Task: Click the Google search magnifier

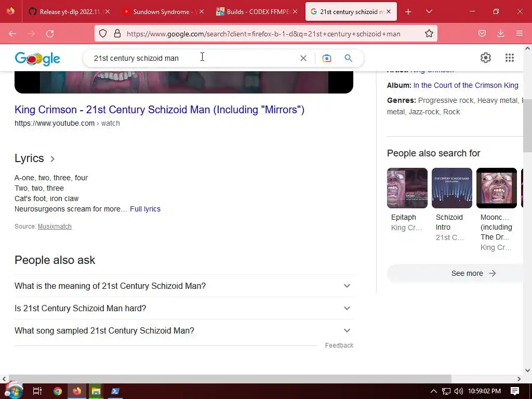Action: (x=348, y=58)
